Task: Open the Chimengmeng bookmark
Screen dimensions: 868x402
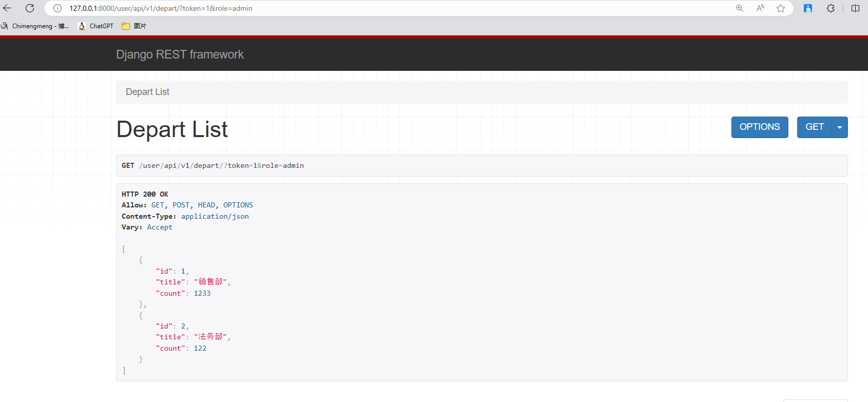Action: point(35,26)
